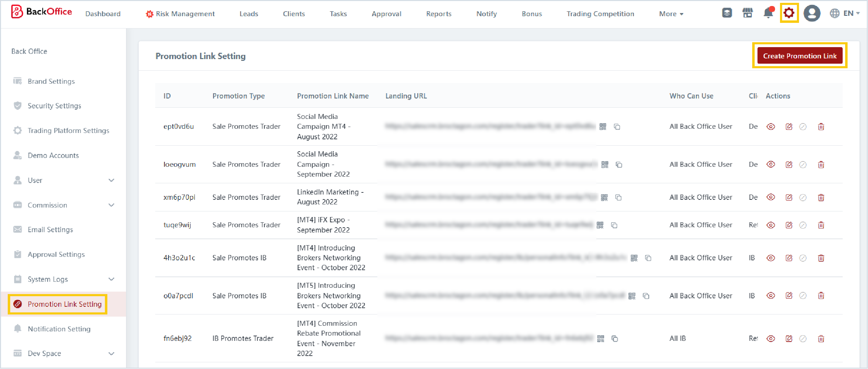Image resolution: width=868 pixels, height=369 pixels.
Task: Click the notification bell icon
Action: coord(768,13)
